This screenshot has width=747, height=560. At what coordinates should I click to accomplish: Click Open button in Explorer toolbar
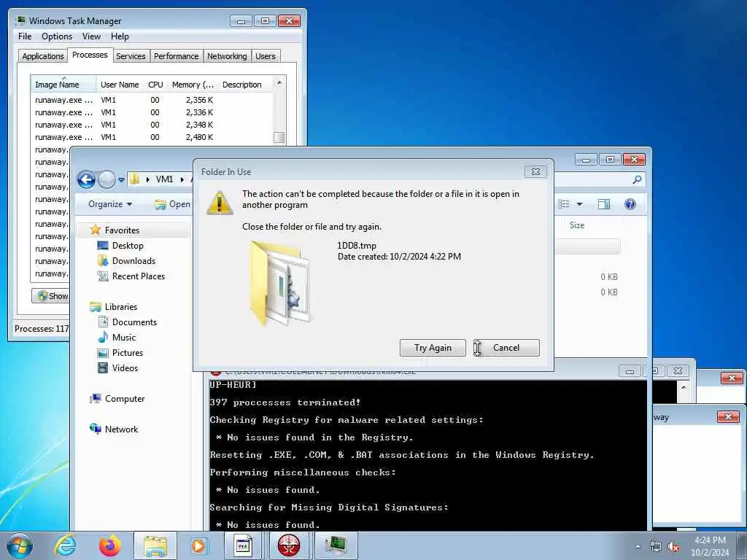(x=172, y=204)
